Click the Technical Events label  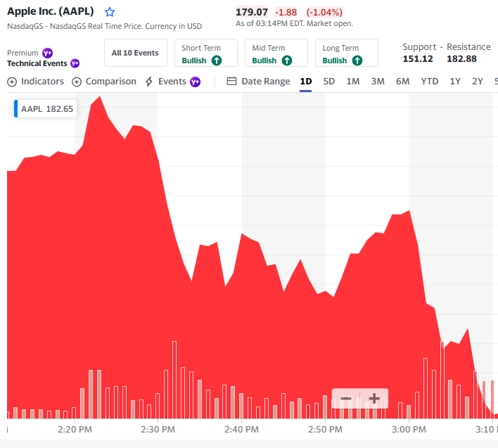[x=37, y=63]
